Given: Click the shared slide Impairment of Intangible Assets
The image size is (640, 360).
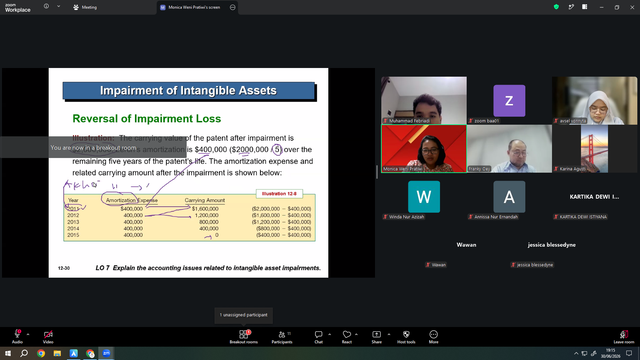Looking at the screenshot, I should 189,173.
